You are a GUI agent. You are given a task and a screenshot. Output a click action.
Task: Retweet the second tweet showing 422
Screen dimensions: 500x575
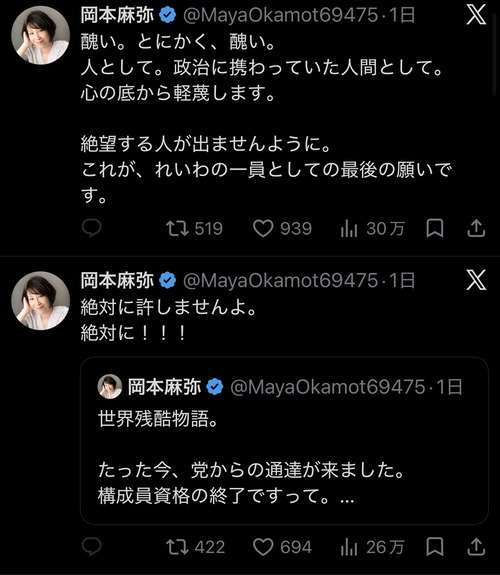click(x=195, y=547)
